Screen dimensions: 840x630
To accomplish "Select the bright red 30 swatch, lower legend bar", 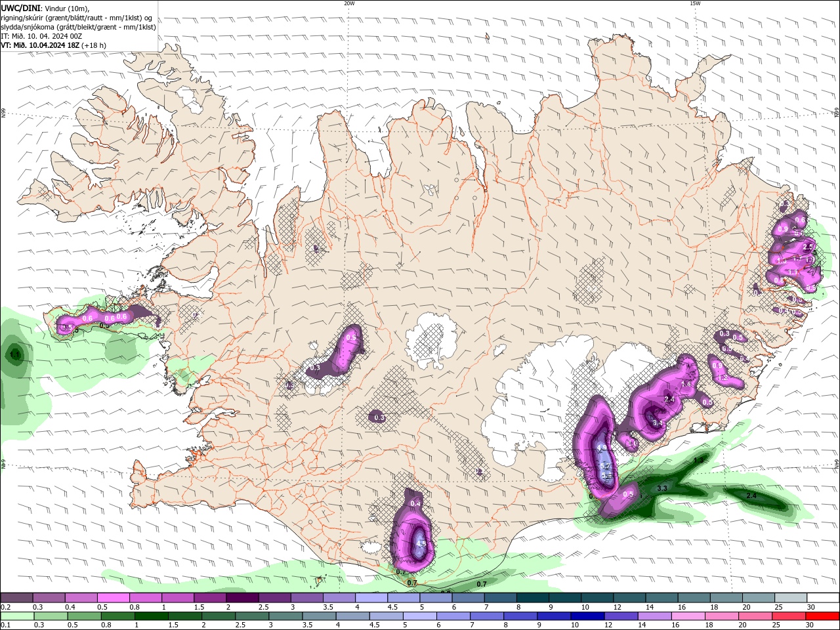I will (x=823, y=616).
